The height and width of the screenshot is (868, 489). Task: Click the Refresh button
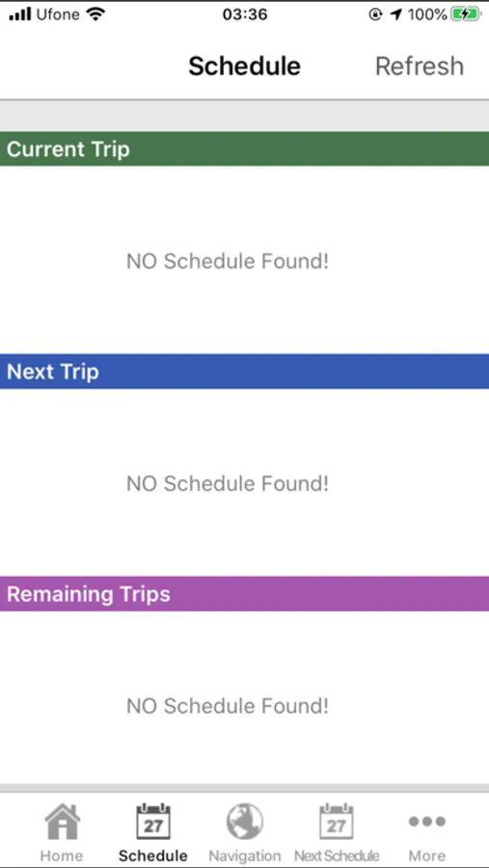420,66
